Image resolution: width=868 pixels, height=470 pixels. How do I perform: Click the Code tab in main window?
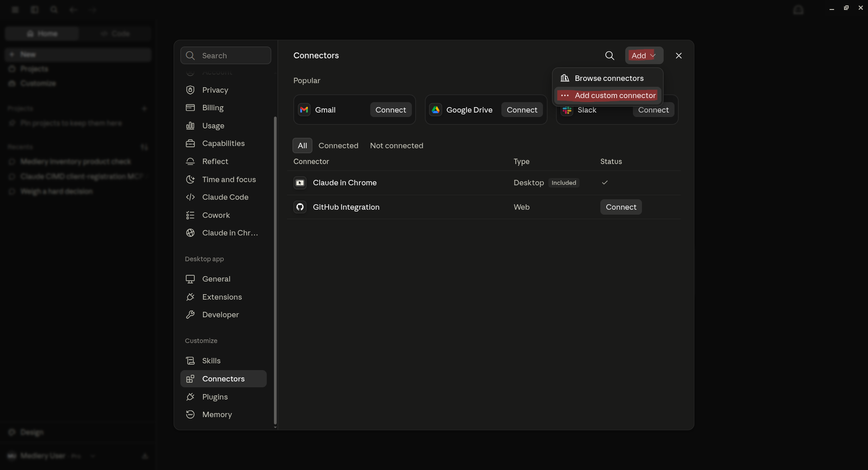pyautogui.click(x=115, y=33)
